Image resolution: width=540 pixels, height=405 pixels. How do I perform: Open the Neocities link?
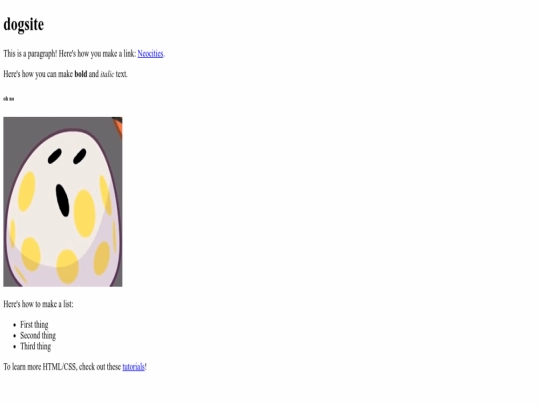point(150,54)
